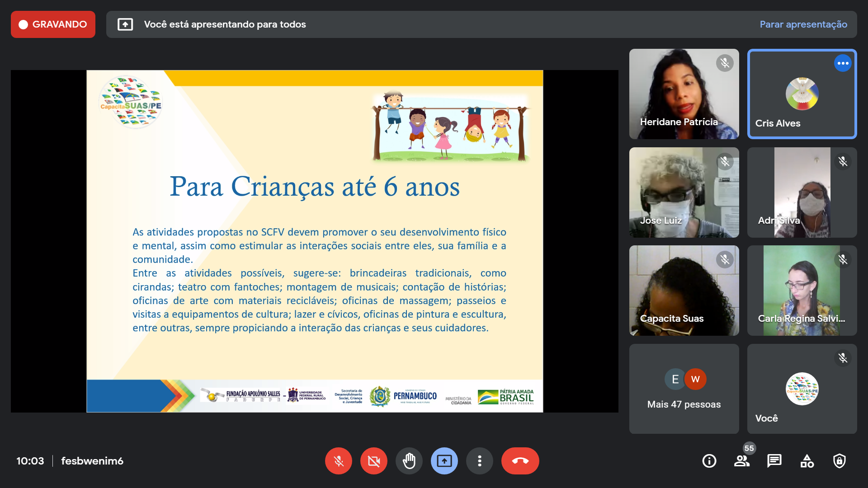Image resolution: width=868 pixels, height=488 pixels.
Task: Open the meeting details info icon
Action: point(709,461)
